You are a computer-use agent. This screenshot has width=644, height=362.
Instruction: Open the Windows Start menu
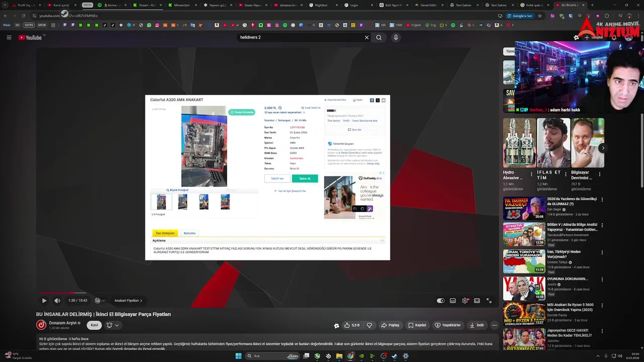pos(238,356)
